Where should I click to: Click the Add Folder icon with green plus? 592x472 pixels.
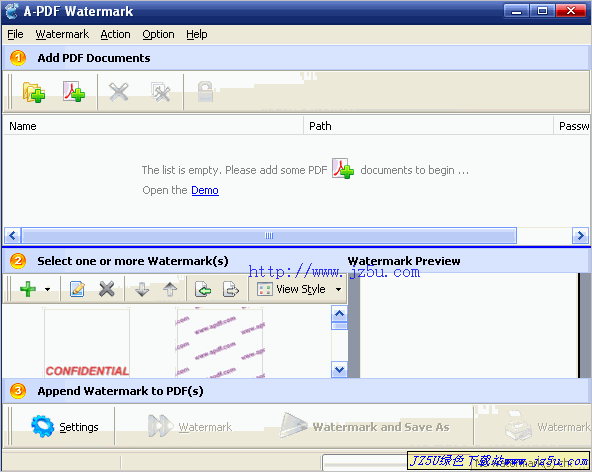click(x=34, y=92)
